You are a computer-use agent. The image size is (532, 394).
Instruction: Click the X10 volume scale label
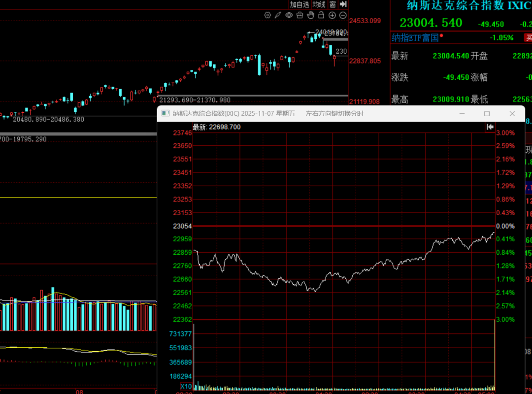[x=186, y=386]
